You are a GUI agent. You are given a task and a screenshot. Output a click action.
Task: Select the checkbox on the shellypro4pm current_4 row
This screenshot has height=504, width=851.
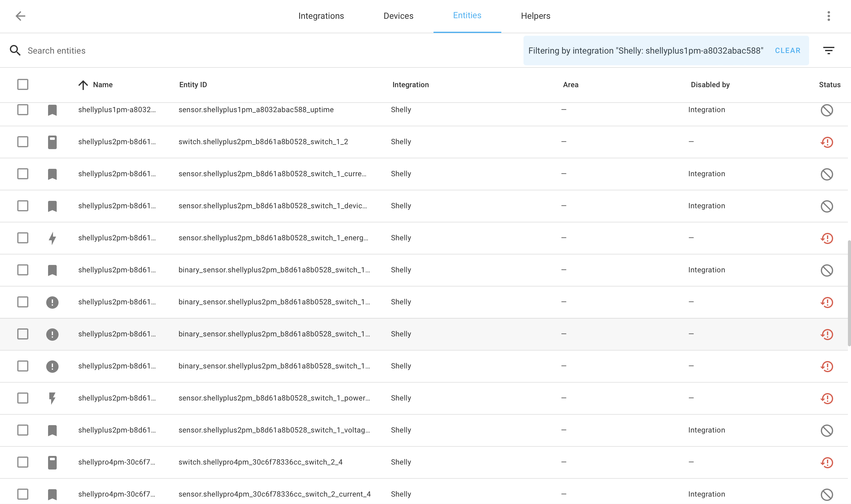(x=22, y=494)
